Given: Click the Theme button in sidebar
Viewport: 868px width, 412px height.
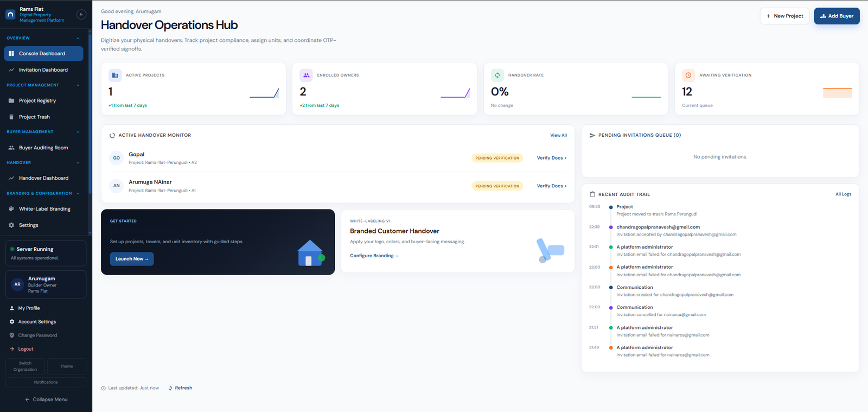Looking at the screenshot, I should point(67,366).
